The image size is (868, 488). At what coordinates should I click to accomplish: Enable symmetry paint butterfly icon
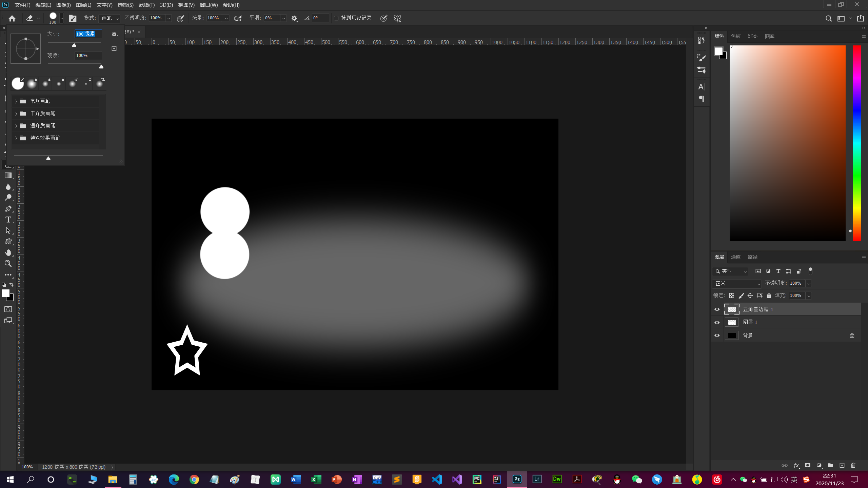(397, 18)
